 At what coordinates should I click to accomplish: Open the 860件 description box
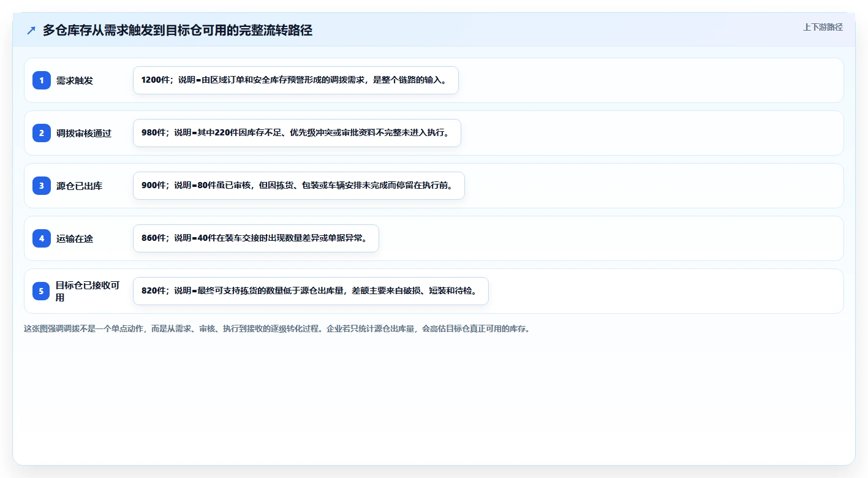point(256,238)
